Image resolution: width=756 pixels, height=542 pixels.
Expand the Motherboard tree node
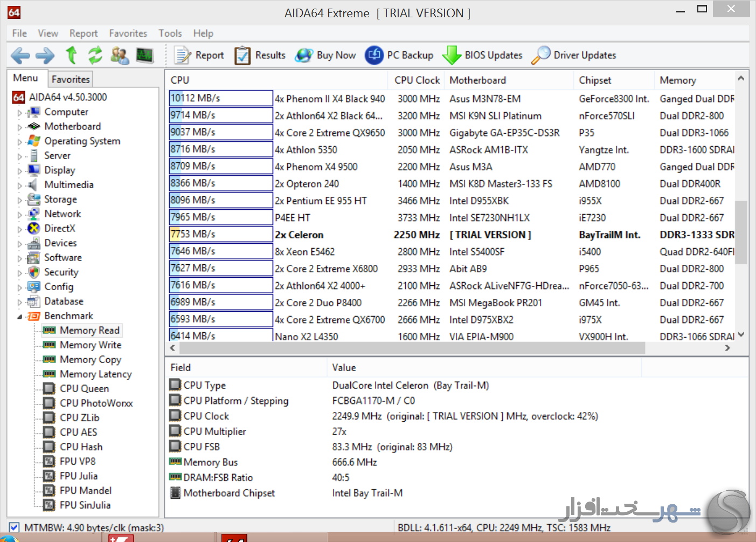click(20, 127)
